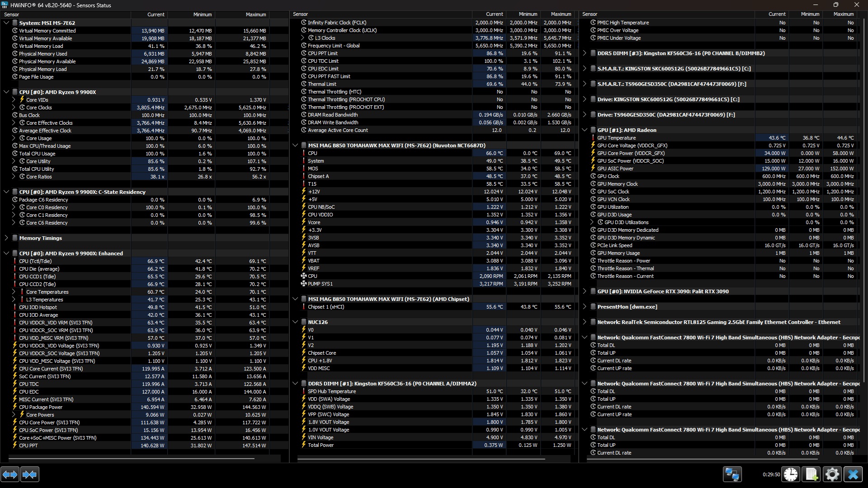Click the fan icon beside PUMP SYS1
868x488 pixels.
[x=304, y=284]
